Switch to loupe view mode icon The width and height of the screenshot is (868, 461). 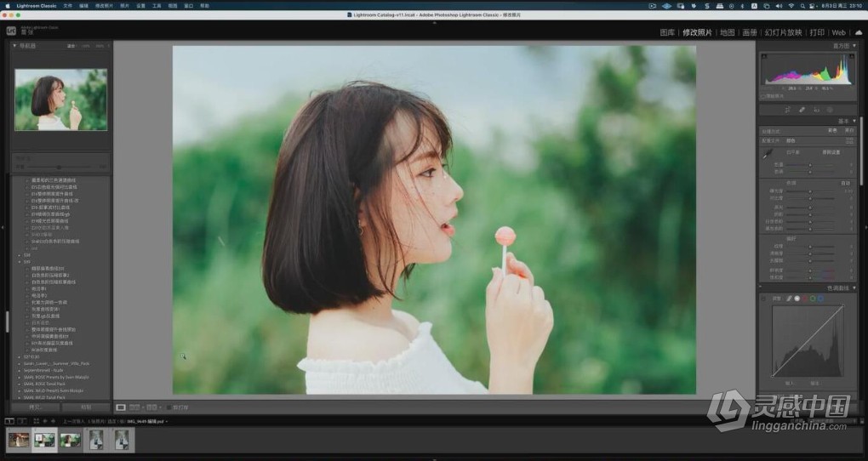[121, 407]
